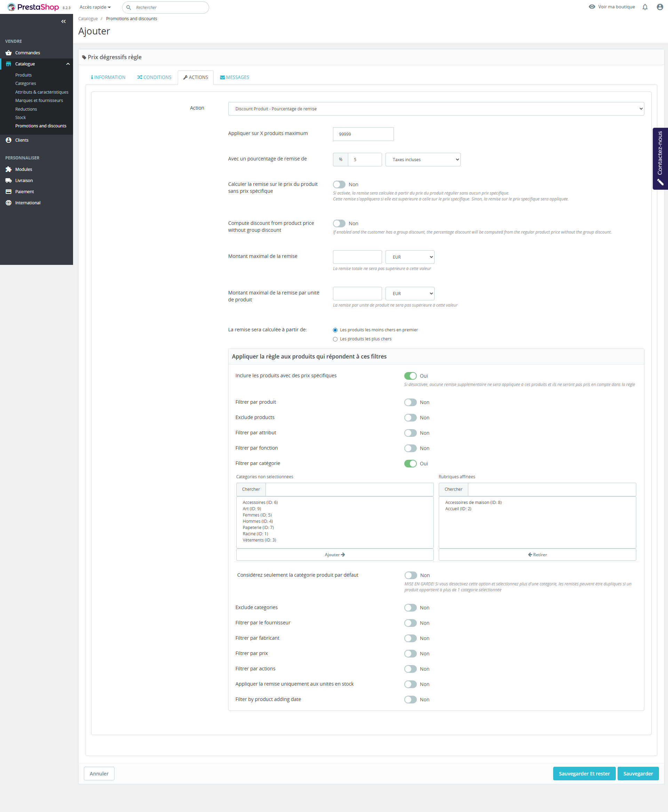
Task: Click 'Ajouter' button to add category
Action: pos(335,554)
